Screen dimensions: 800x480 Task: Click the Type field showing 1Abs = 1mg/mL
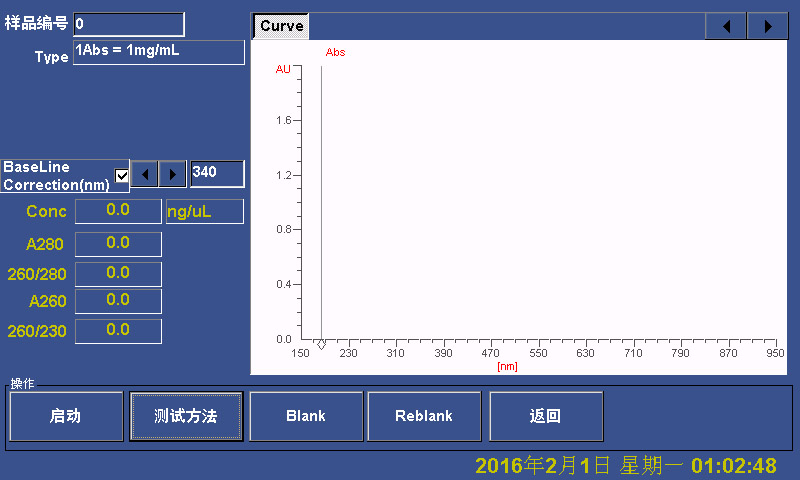click(x=159, y=52)
